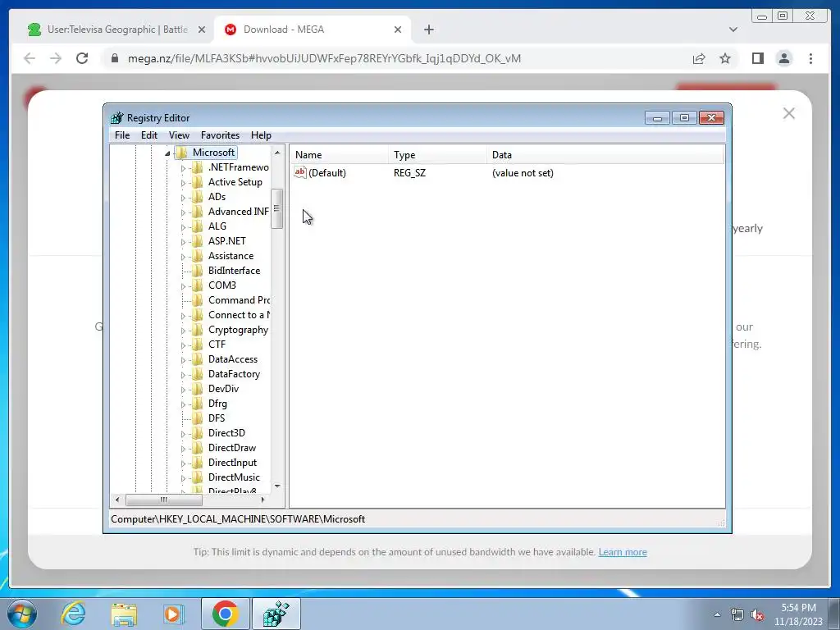This screenshot has height=630, width=840.
Task: Select the DFS folder icon
Action: click(x=198, y=418)
